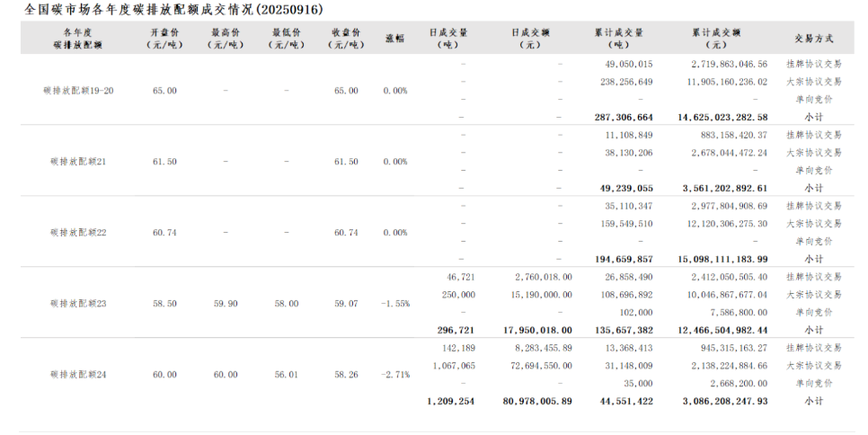Click the 碳排放配额21 row label
Viewport: 868px width, 435px height.
pyautogui.click(x=78, y=162)
